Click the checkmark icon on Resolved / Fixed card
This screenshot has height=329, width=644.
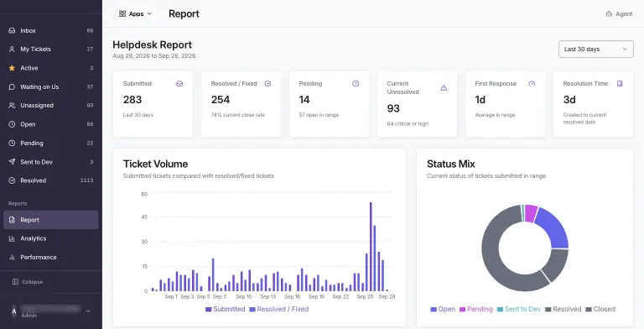click(x=267, y=83)
